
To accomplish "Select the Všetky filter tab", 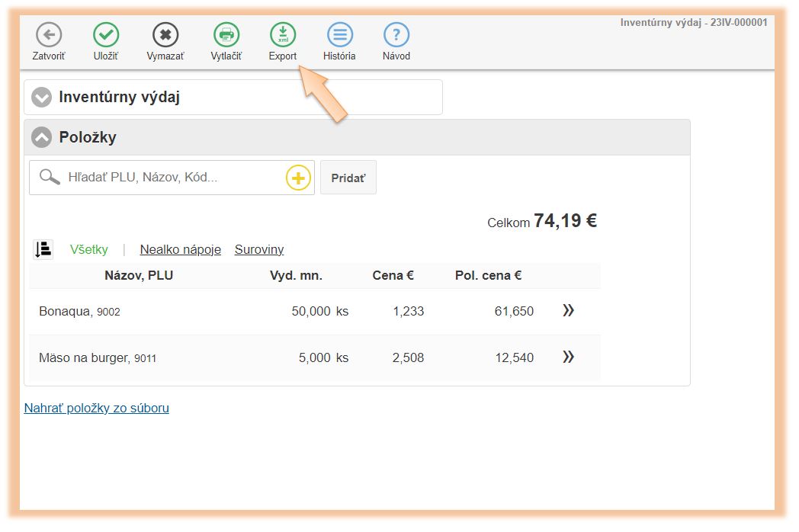I will pos(89,249).
